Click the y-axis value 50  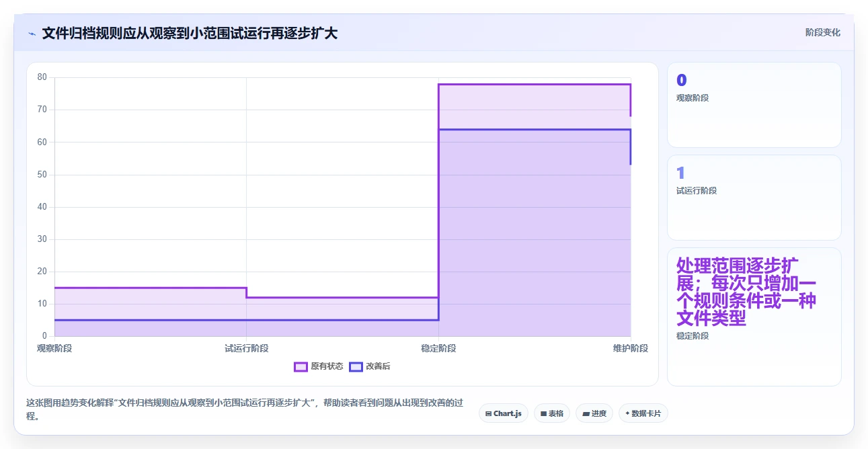pos(42,174)
